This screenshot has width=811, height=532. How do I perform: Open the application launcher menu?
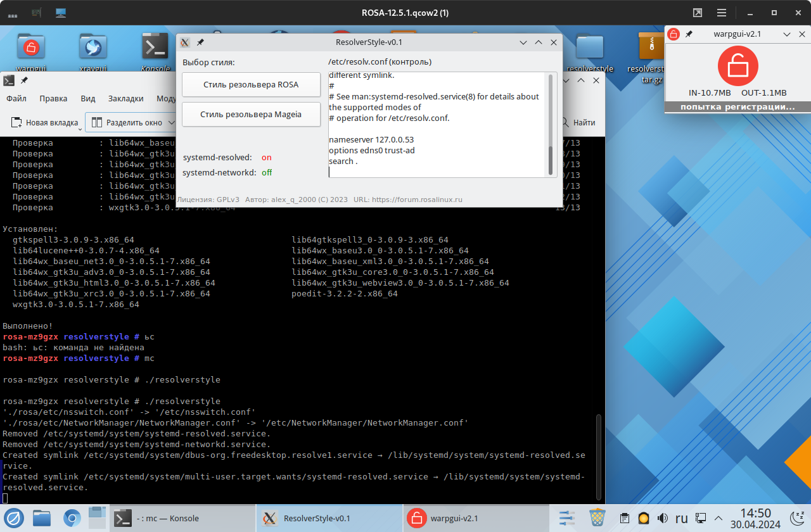point(14,518)
